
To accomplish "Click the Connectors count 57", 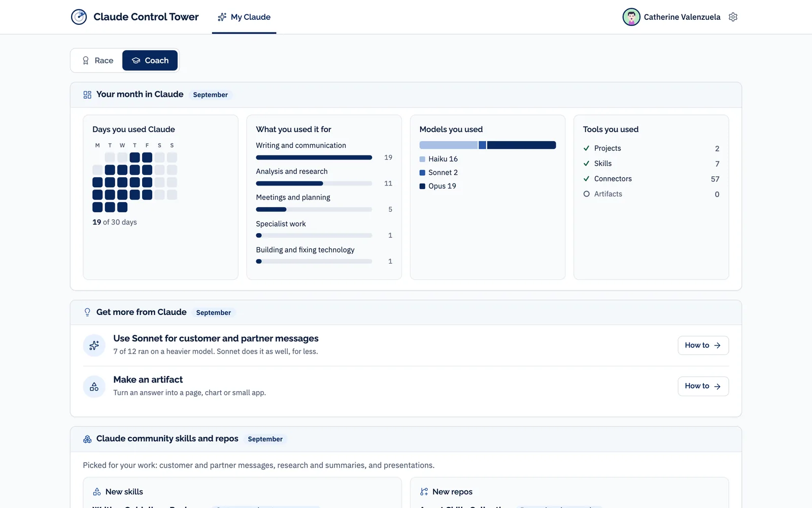I will (x=715, y=179).
